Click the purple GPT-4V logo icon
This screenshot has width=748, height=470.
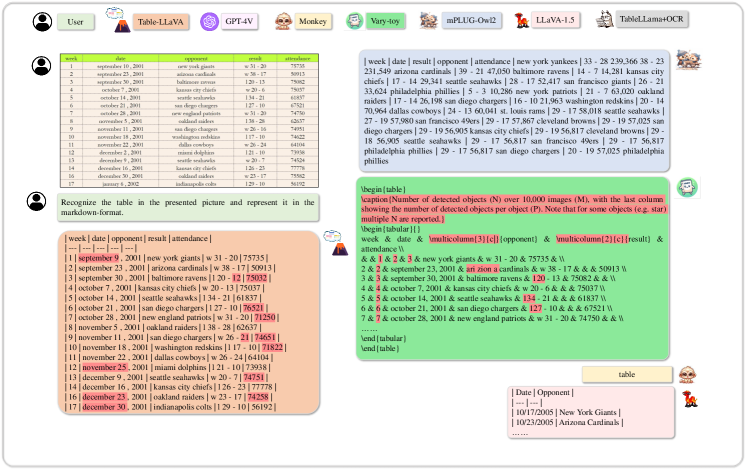point(209,21)
